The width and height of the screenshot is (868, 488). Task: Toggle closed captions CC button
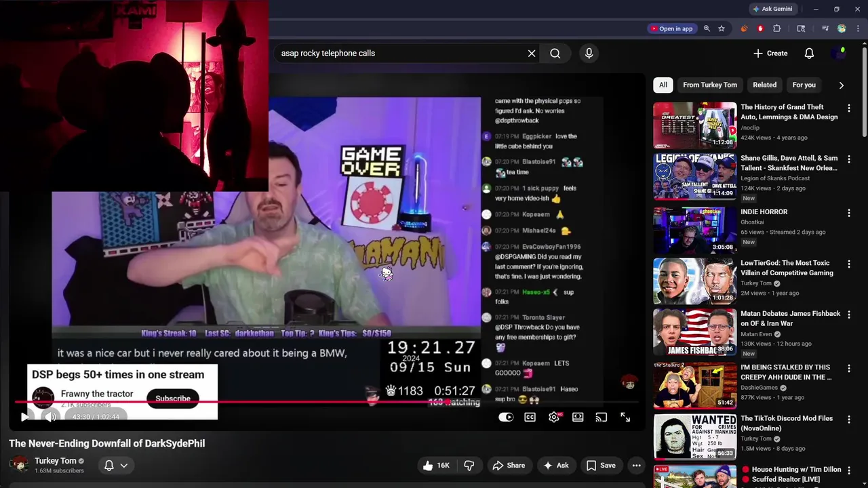pos(530,418)
